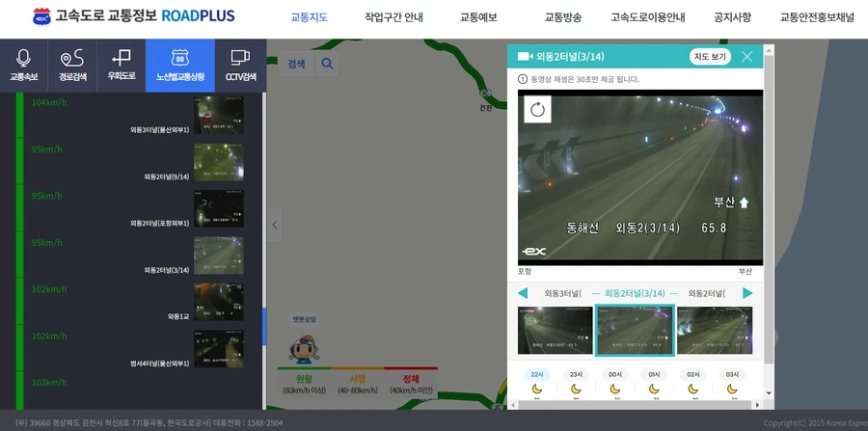Viewport: 868px width, 431px height.
Task: Click the magnifier search icon
Action: [327, 64]
